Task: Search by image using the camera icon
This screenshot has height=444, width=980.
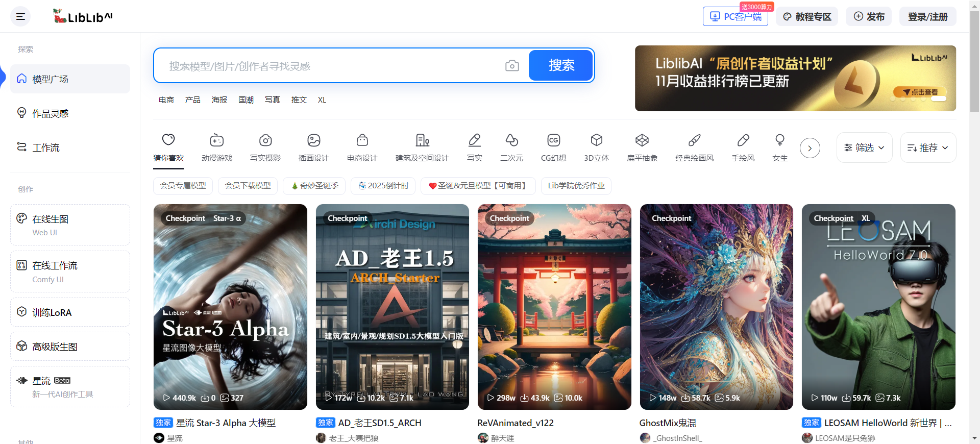Action: pyautogui.click(x=512, y=66)
